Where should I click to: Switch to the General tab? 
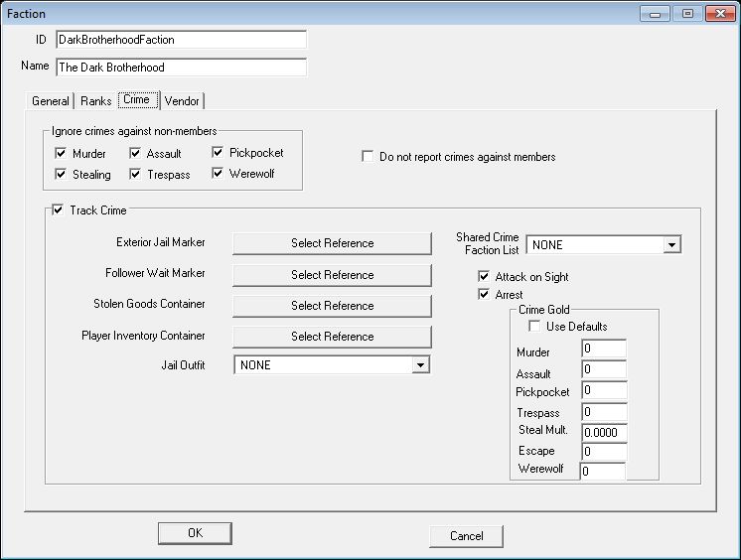[x=50, y=100]
